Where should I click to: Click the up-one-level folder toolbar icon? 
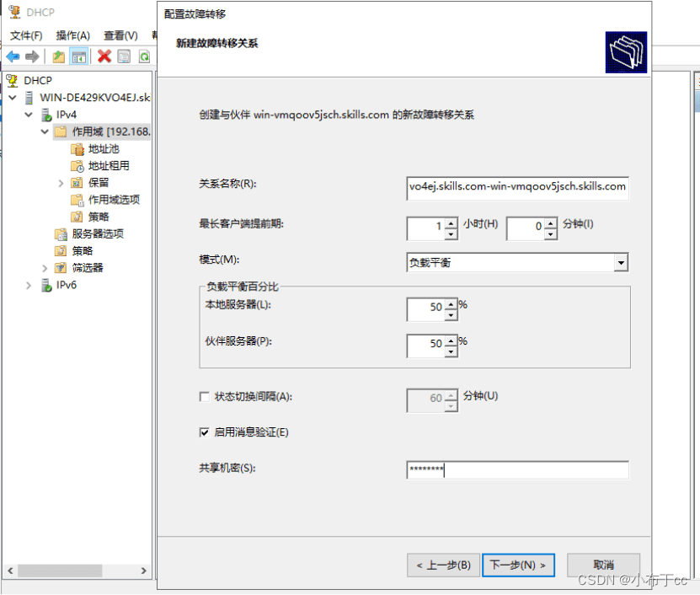coord(58,56)
